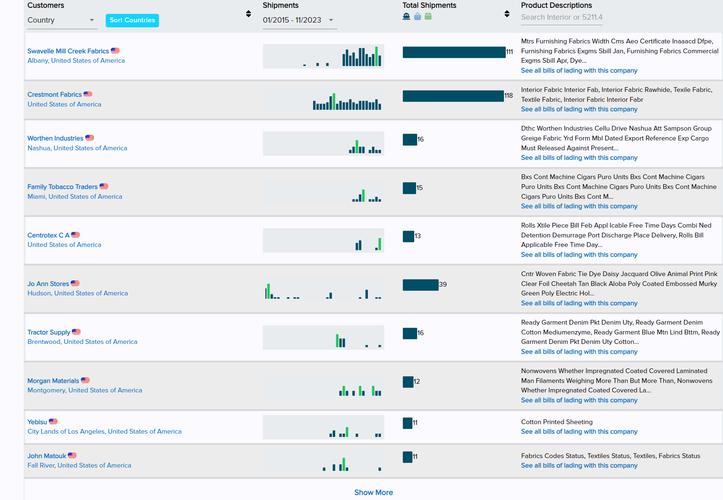See all bills of lading for Worthen Industries
723x500 pixels.
(x=579, y=158)
